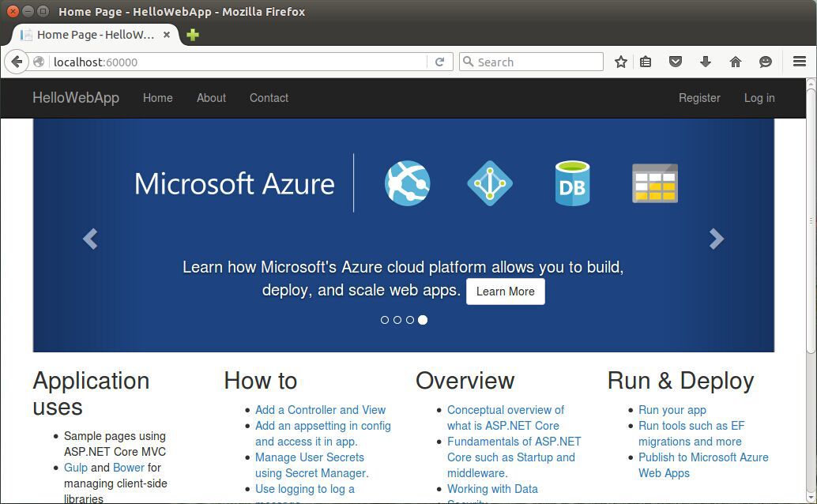Follow the 'Run your app' link
Screen dimensions: 817x504
(x=672, y=410)
